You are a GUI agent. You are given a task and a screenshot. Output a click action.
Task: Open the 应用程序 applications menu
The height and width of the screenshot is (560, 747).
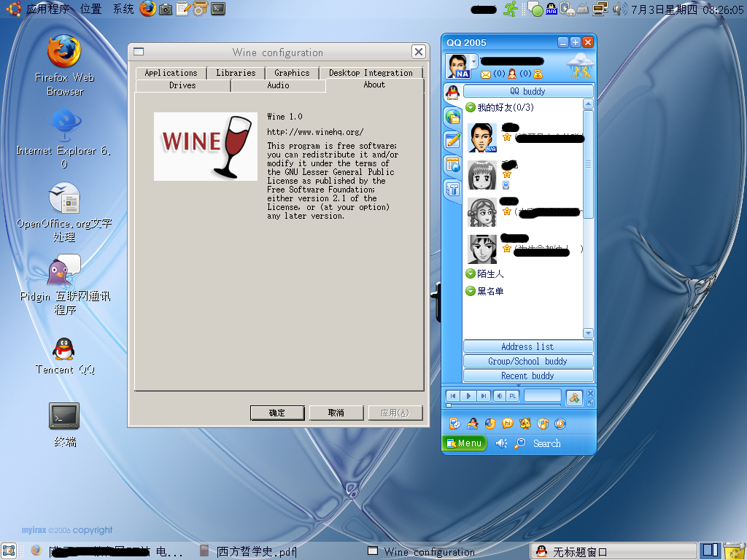(x=47, y=9)
